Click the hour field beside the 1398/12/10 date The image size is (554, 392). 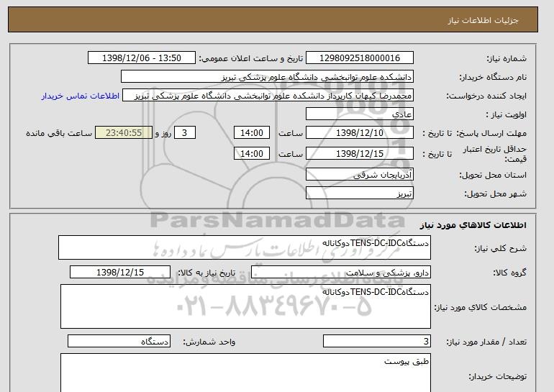253,133
